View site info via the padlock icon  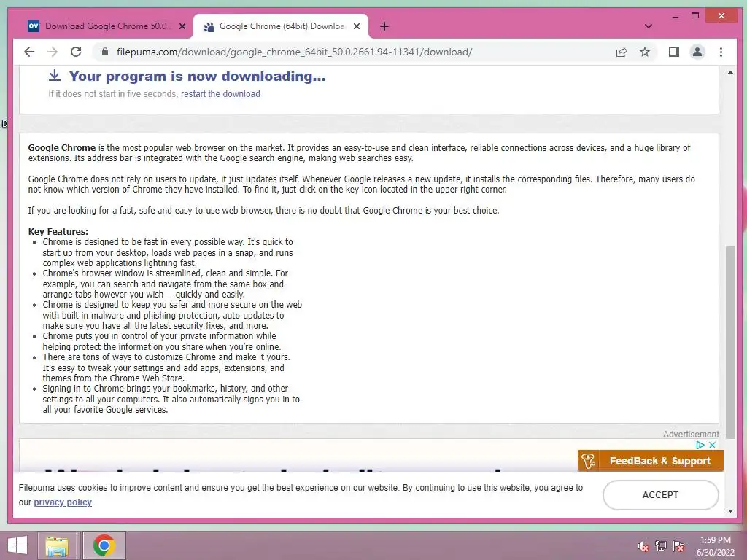pos(105,52)
